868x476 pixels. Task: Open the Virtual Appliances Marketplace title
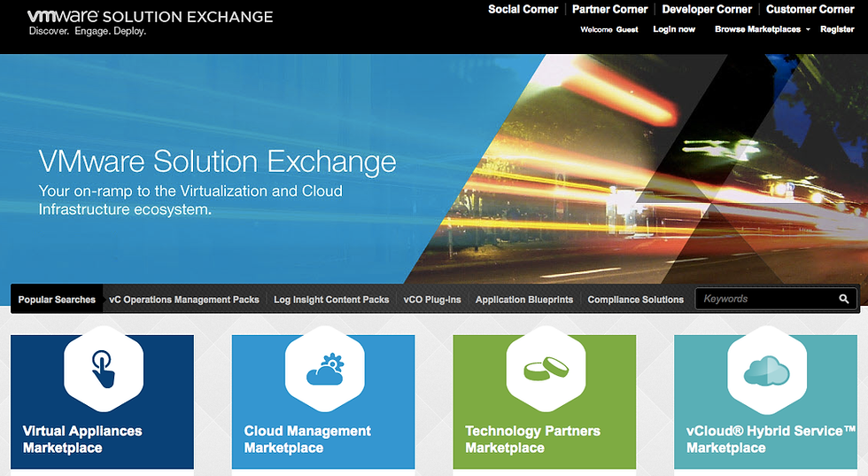[81, 439]
